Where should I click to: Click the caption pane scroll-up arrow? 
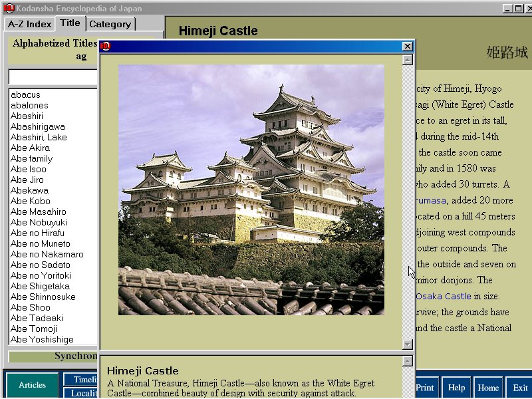pyautogui.click(x=408, y=361)
